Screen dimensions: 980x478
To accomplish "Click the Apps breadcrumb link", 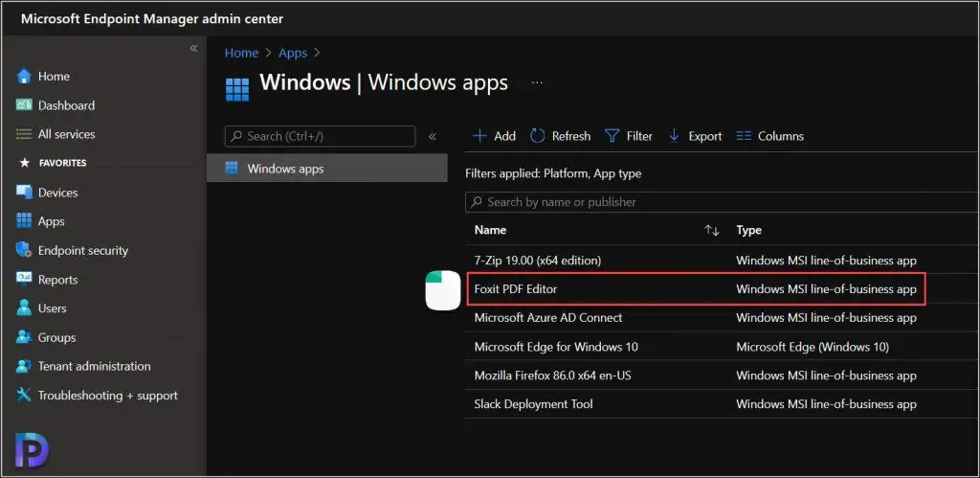I will [293, 54].
